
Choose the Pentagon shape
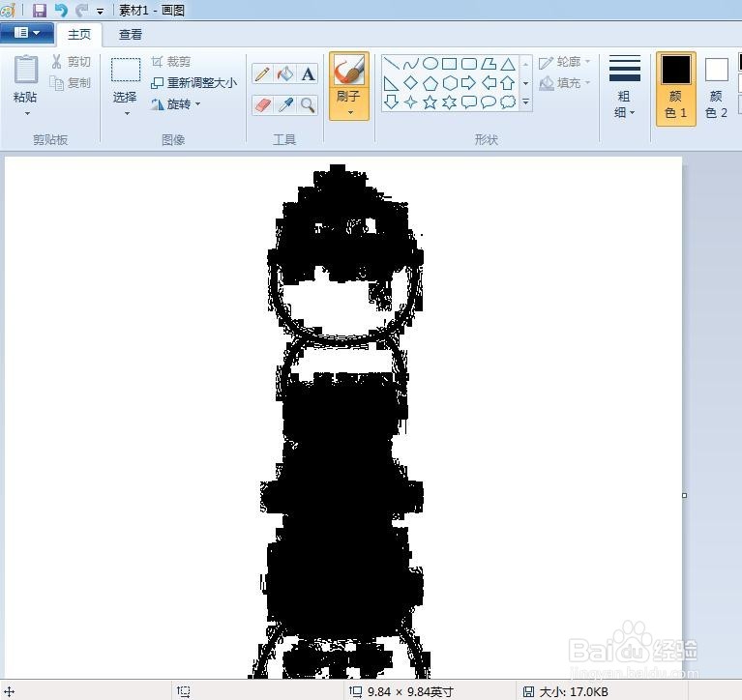click(430, 83)
